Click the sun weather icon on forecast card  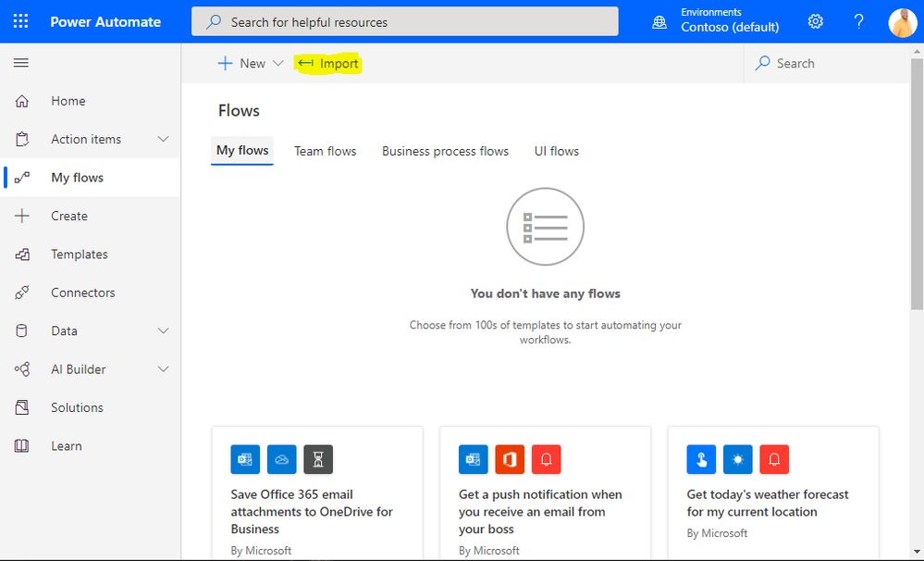coord(738,459)
